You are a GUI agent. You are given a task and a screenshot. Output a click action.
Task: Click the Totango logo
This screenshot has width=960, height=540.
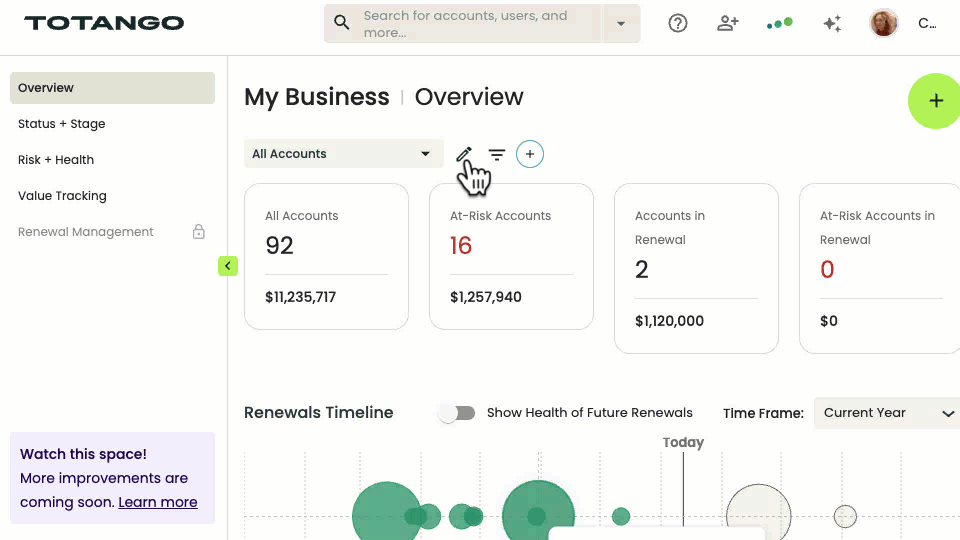[104, 23]
